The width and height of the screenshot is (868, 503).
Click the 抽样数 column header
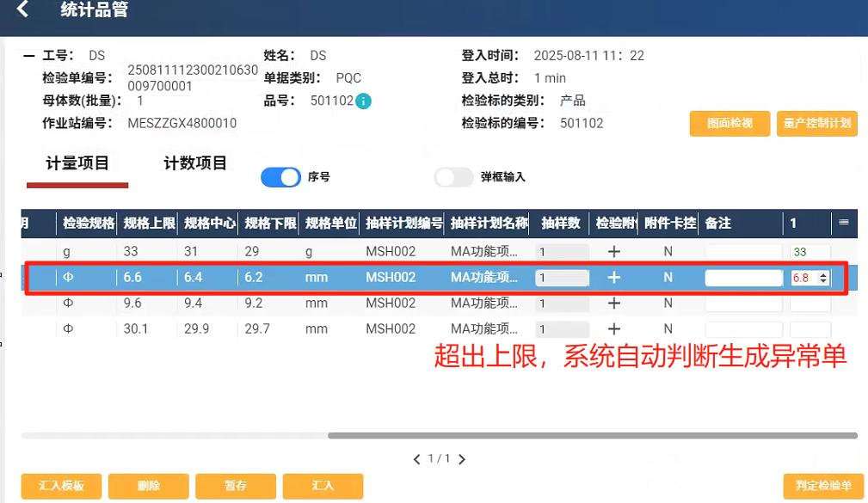pos(561,223)
